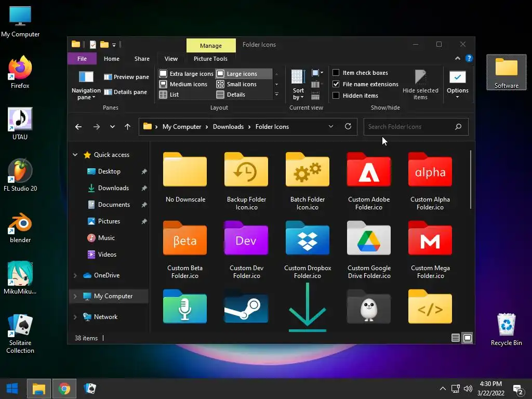Expand the Network tree node
Screen dimensions: 532x399
tap(75, 317)
